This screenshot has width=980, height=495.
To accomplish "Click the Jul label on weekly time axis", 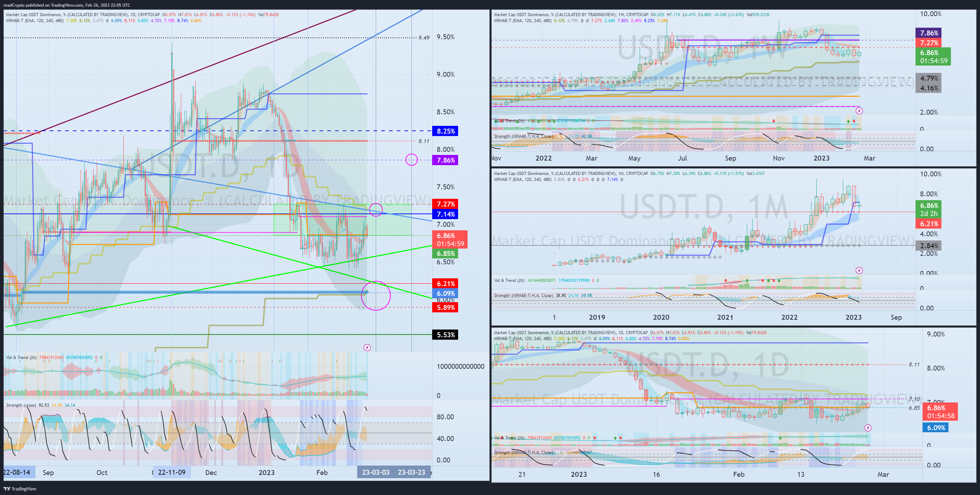I will (682, 158).
